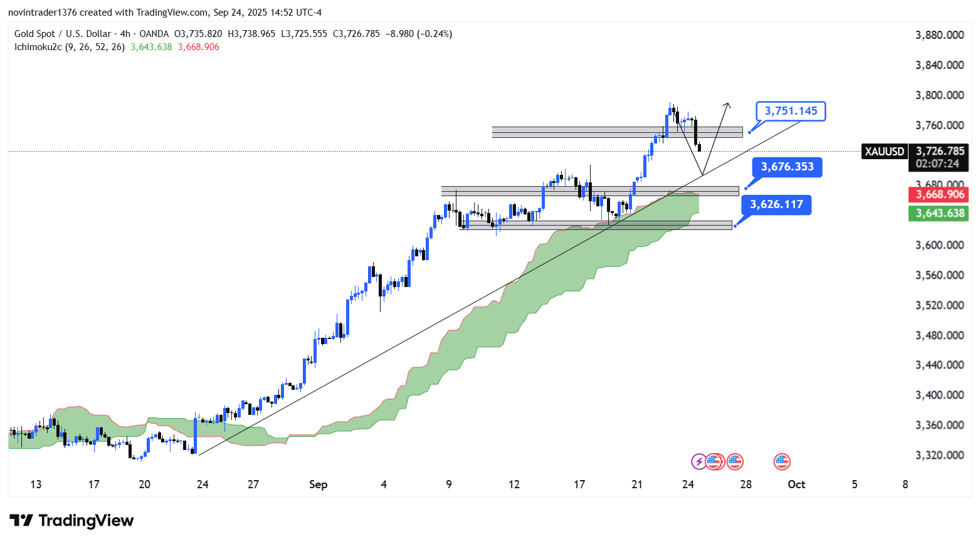Click the red 3,668.906 price axis label
Screen dimensions: 980x544
click(939, 194)
